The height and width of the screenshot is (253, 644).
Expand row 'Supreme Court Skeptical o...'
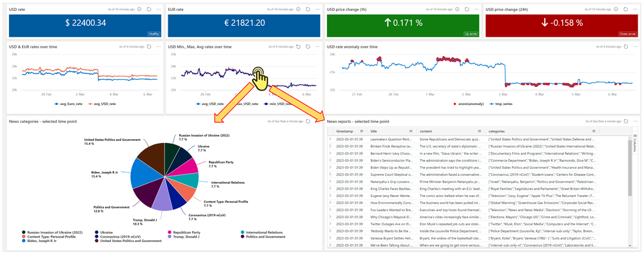[x=330, y=174]
